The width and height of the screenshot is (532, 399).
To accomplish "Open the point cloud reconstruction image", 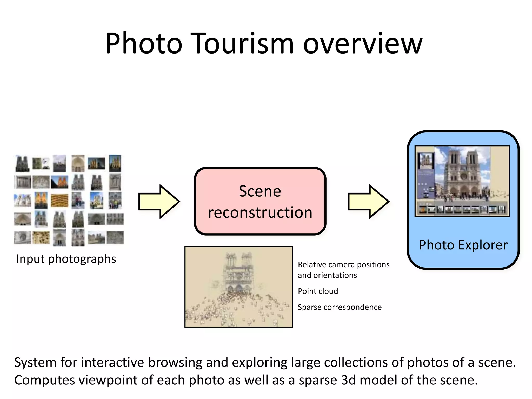I will [x=239, y=287].
